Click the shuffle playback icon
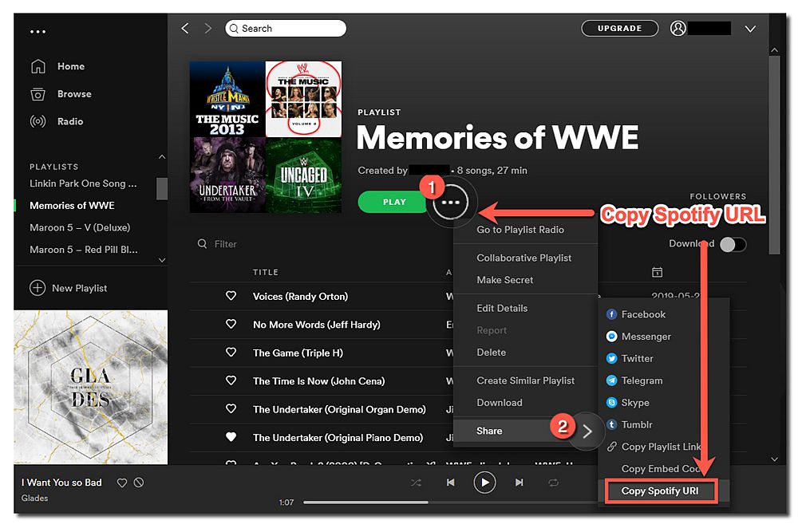798x532 pixels. [416, 483]
